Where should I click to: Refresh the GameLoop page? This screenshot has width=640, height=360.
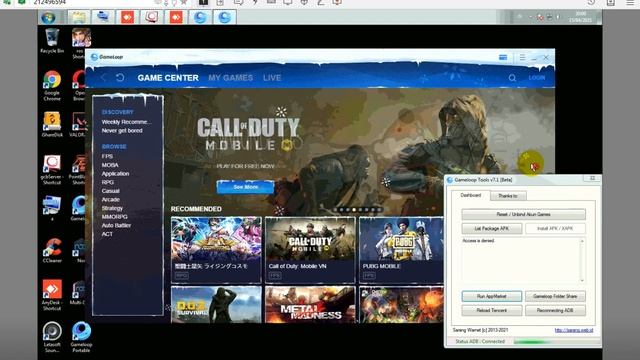point(120,78)
